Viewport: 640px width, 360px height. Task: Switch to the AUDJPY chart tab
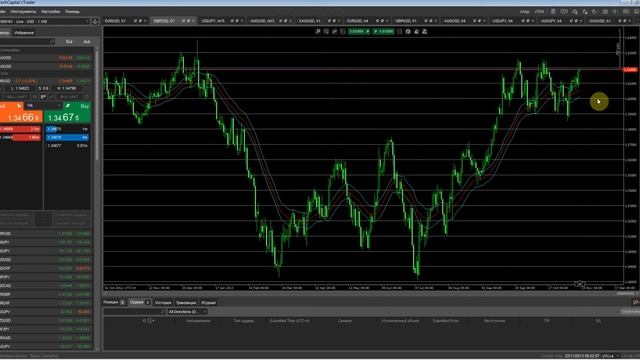click(560, 21)
